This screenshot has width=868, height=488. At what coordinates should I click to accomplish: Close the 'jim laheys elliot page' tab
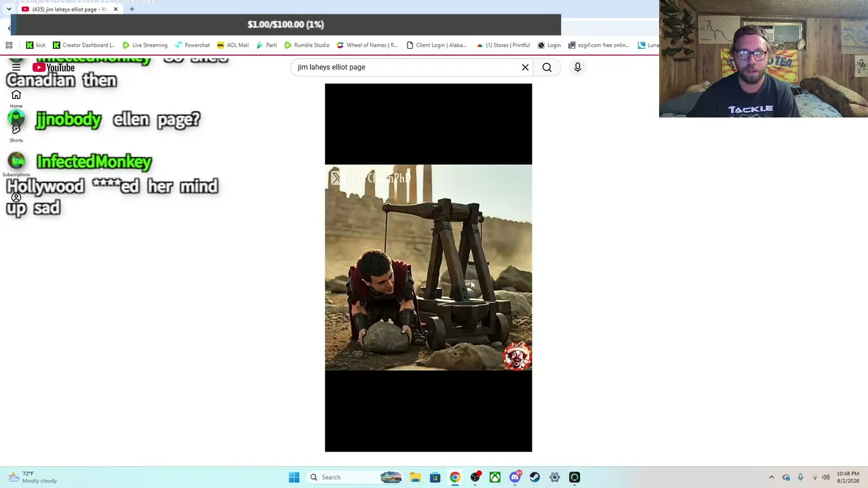(x=115, y=9)
